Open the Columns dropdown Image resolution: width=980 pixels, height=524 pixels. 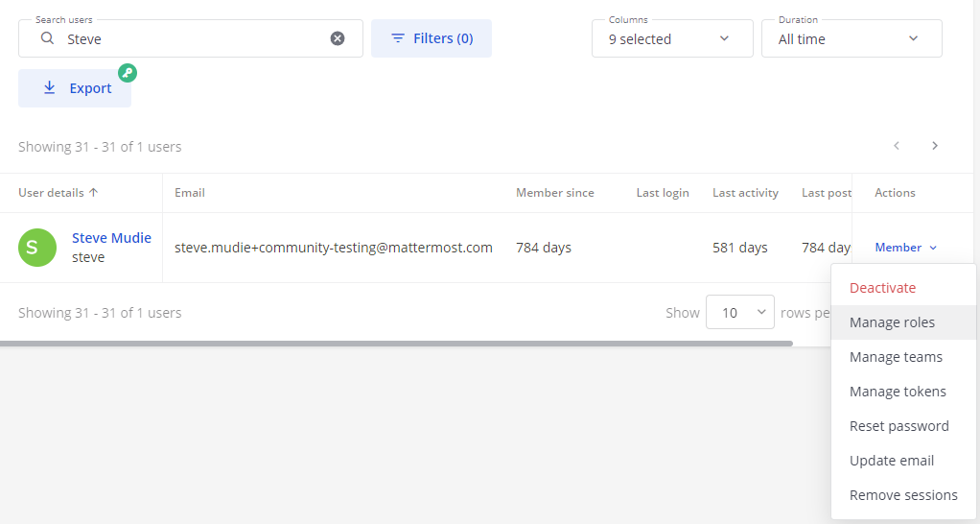[x=671, y=38]
